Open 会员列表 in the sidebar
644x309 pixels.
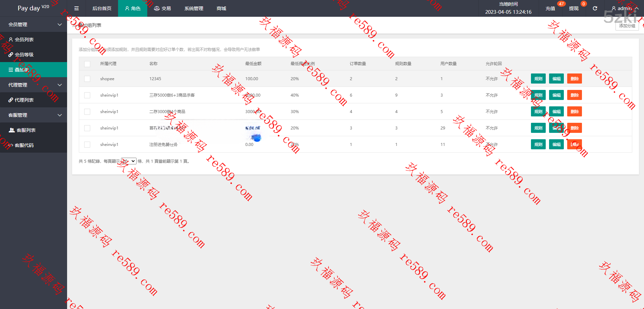[24, 40]
